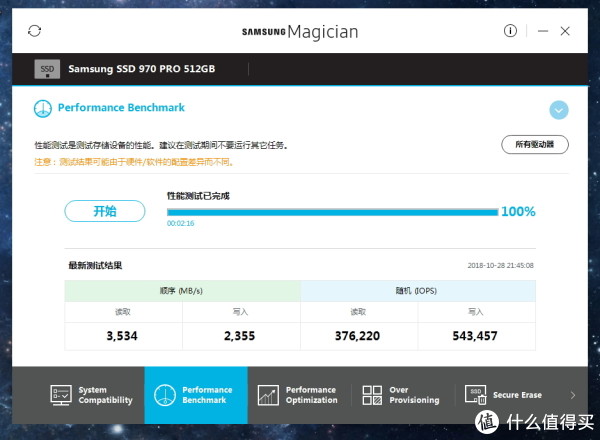Screen dimensions: 600x440
Task: Open the System Compatibility tab
Action: coord(92,395)
